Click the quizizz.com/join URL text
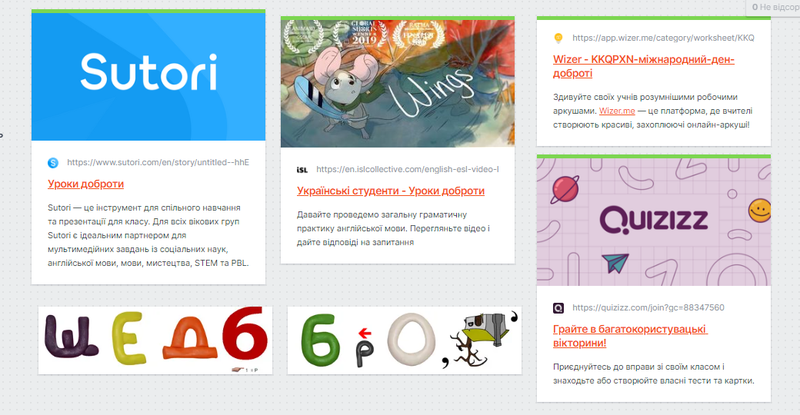Image resolution: width=800 pixels, height=415 pixels. point(648,308)
